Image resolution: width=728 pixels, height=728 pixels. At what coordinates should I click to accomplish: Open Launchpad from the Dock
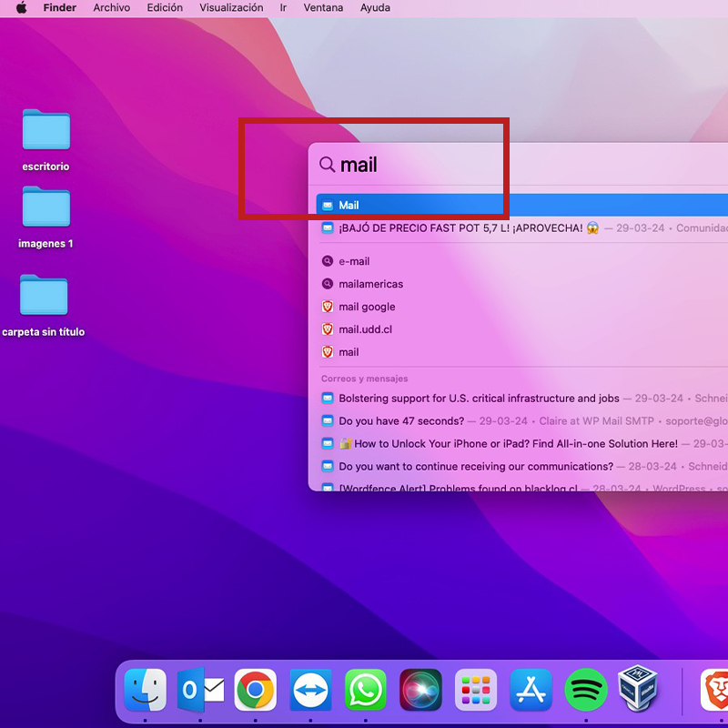tap(476, 690)
